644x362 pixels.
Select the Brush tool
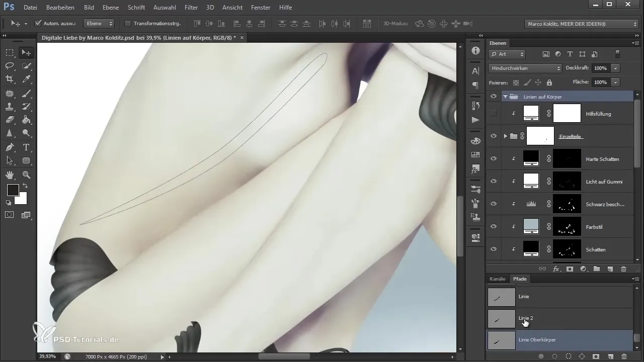[x=26, y=93]
